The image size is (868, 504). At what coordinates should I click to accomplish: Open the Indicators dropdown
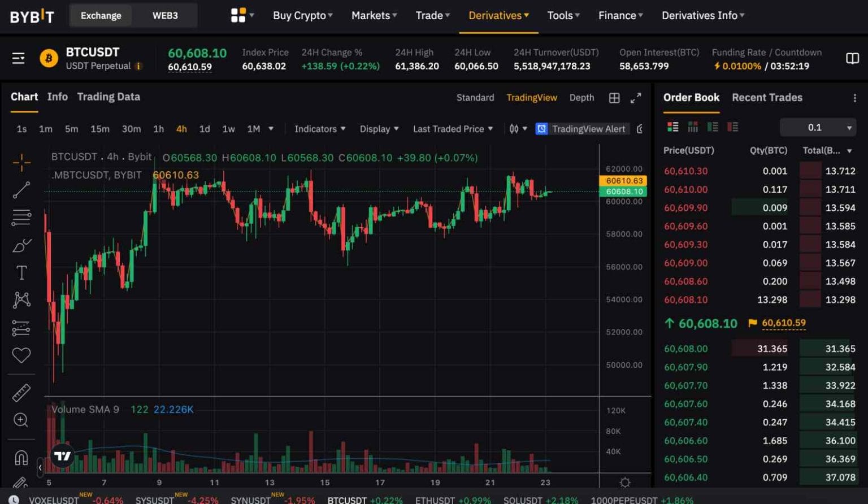coord(319,129)
